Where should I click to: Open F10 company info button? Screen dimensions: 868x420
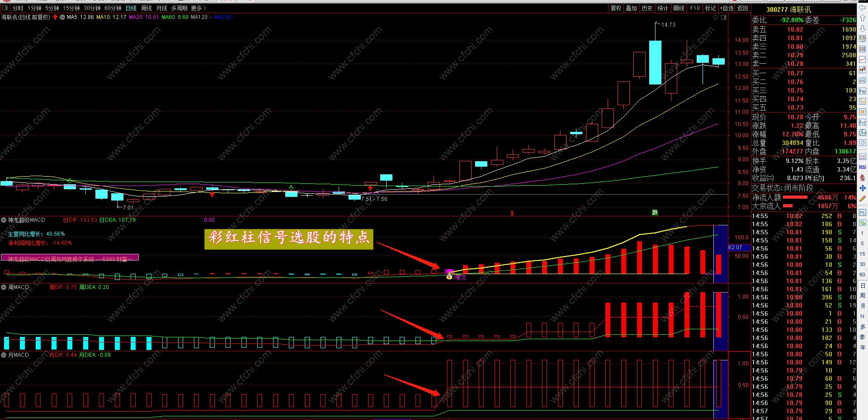(x=695, y=8)
